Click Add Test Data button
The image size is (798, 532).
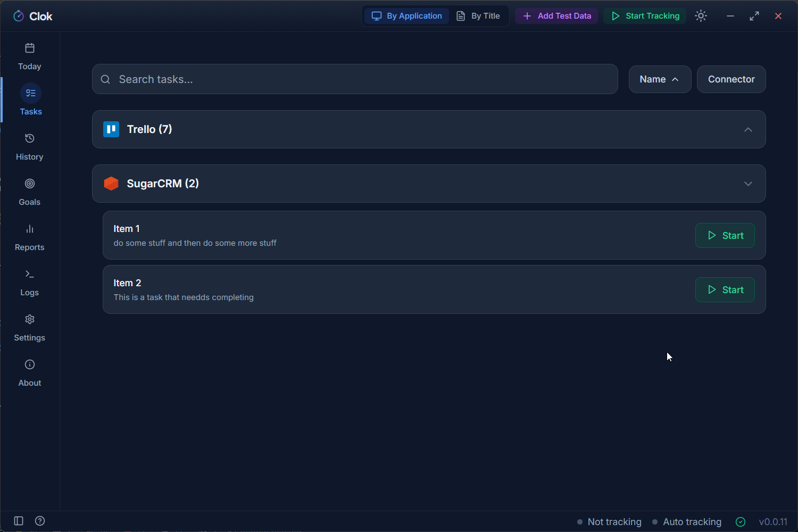556,16
